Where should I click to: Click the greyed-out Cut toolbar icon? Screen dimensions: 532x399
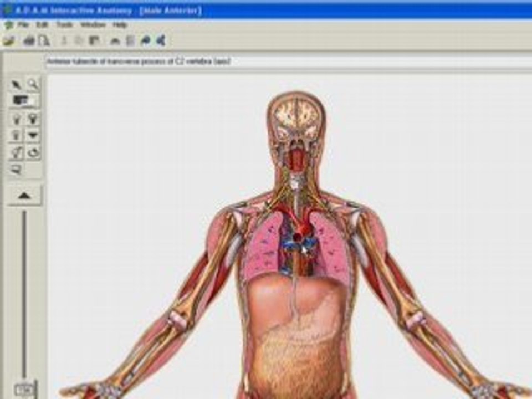64,41
